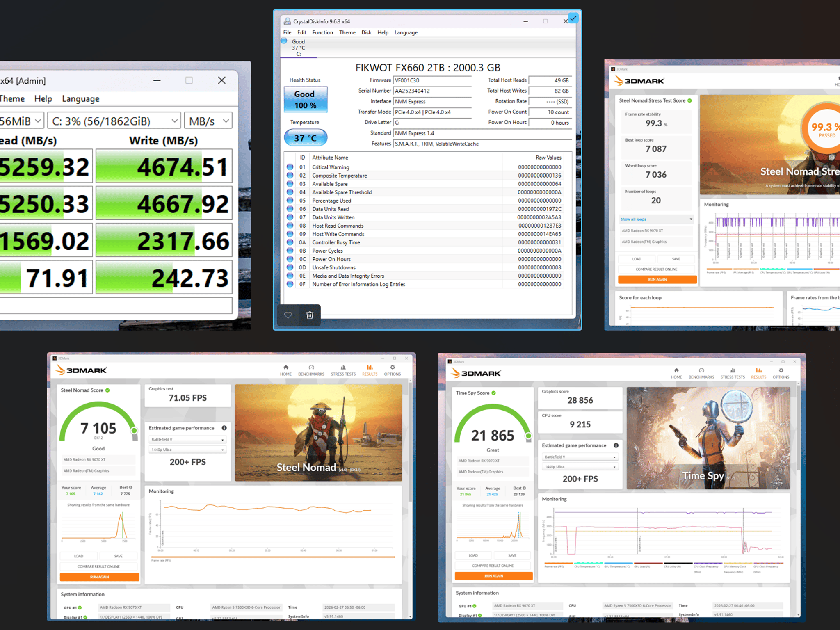Expand the Battlefield V dropdown in Time Spy window

point(580,457)
